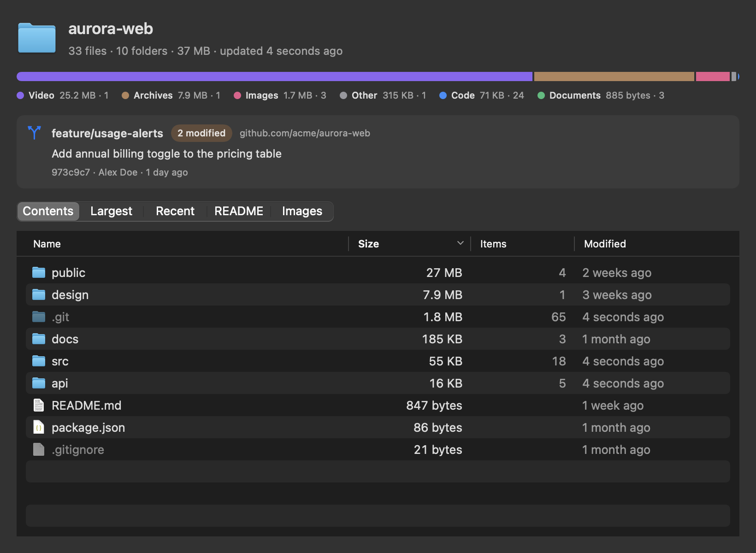Click '1 week ago' in README.md row
Viewport: 756px width, 553px height.
tap(613, 406)
